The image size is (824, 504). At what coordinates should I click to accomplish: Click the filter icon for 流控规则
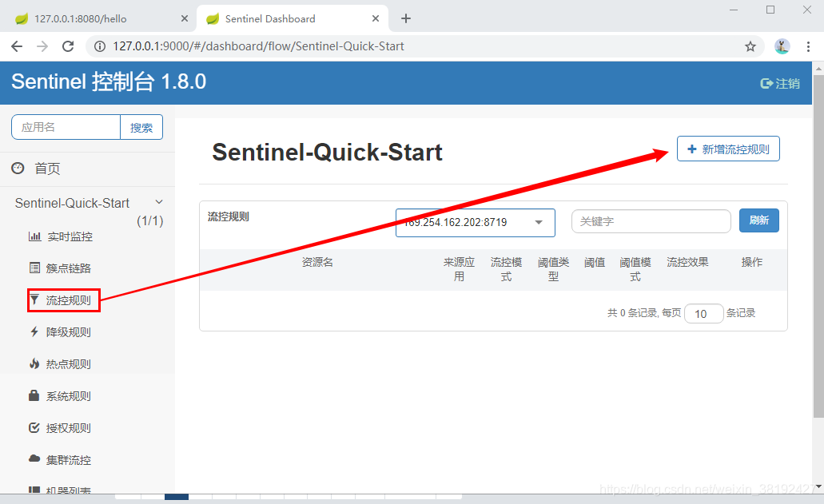tap(34, 300)
